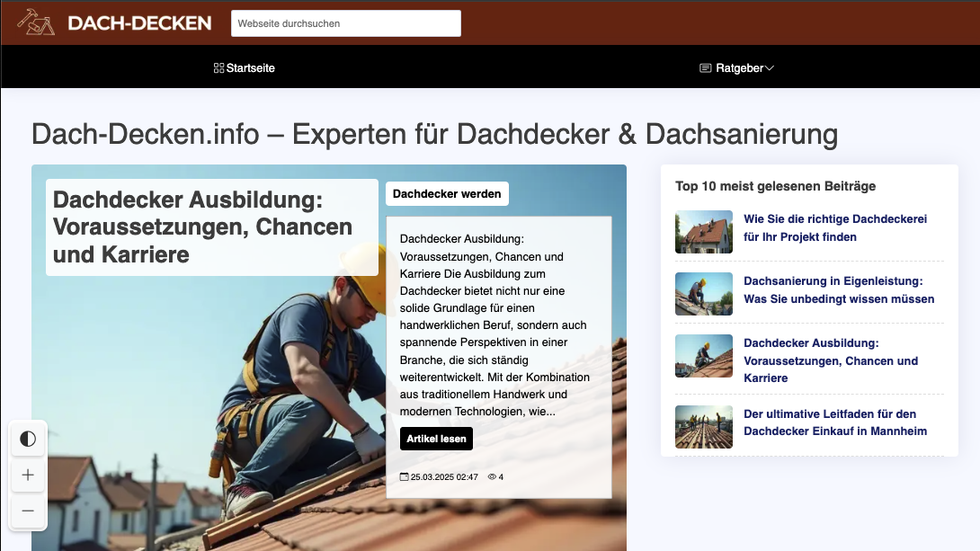Image resolution: width=980 pixels, height=551 pixels.
Task: Open the Dachdecker Einkauf in Mannheim link
Action: [830, 422]
